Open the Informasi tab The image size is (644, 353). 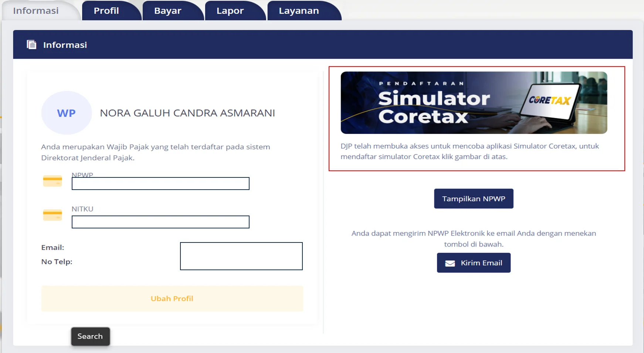[x=41, y=11]
